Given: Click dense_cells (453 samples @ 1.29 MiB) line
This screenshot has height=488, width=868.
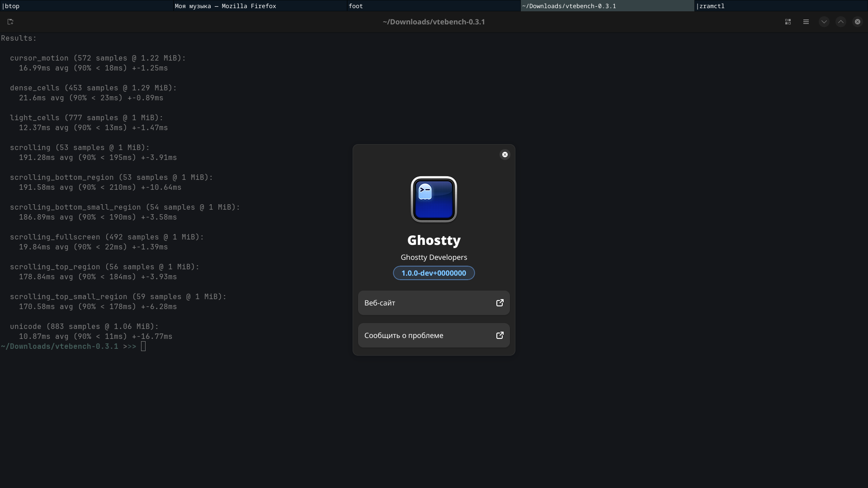Looking at the screenshot, I should (x=94, y=88).
